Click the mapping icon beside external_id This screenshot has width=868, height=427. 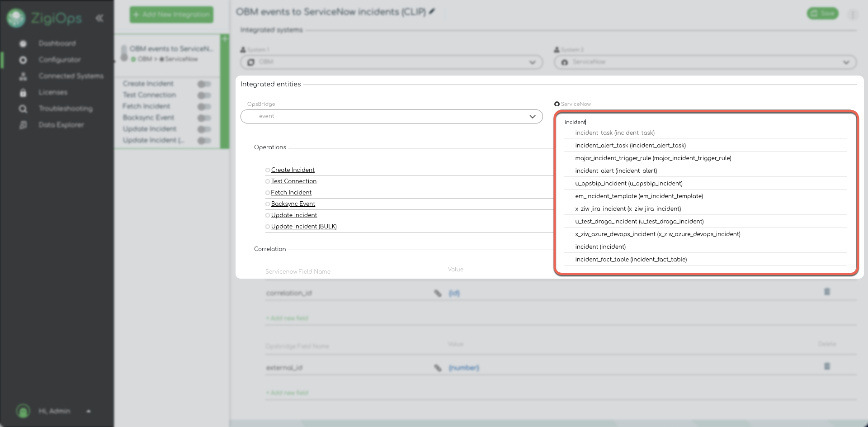click(438, 368)
